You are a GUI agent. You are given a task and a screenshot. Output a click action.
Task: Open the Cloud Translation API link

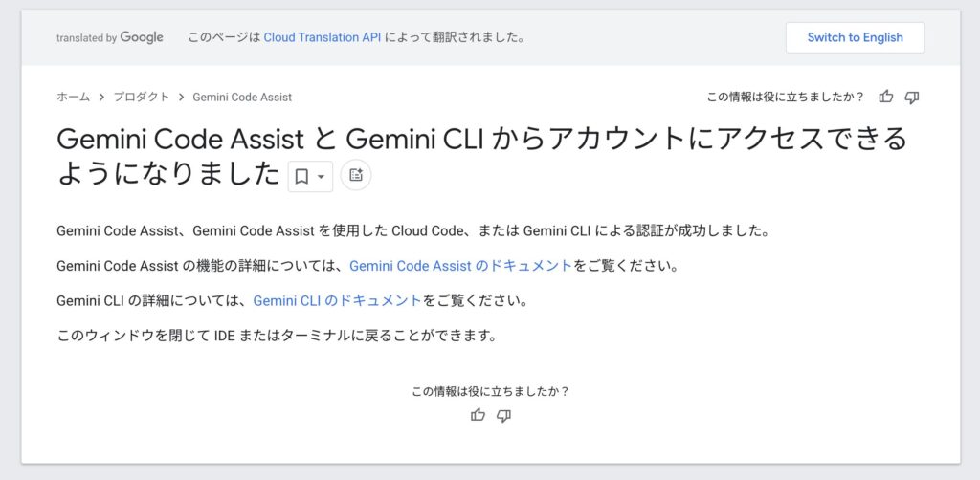pyautogui.click(x=323, y=37)
